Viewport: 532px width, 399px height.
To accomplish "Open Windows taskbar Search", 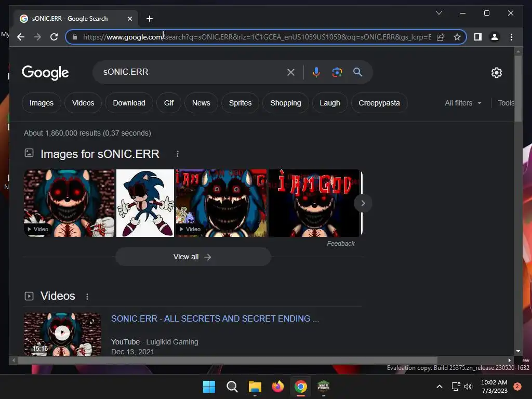I will [232, 387].
